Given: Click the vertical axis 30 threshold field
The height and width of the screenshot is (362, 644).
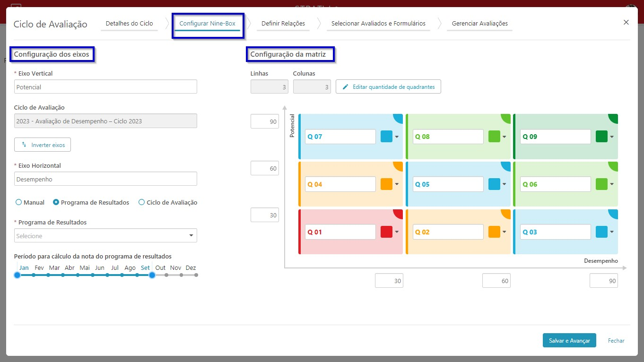Looking at the screenshot, I should point(265,215).
